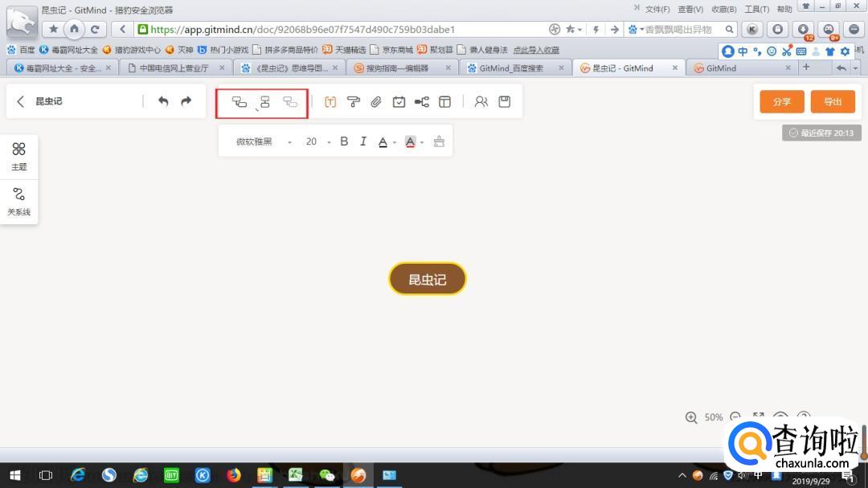Click the paperclip attachment icon
The width and height of the screenshot is (868, 488).
click(375, 102)
